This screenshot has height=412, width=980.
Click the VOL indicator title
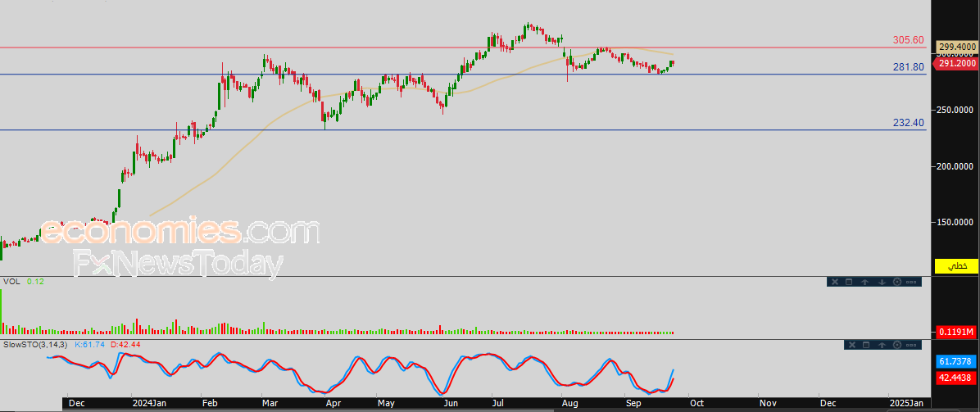pyautogui.click(x=11, y=282)
